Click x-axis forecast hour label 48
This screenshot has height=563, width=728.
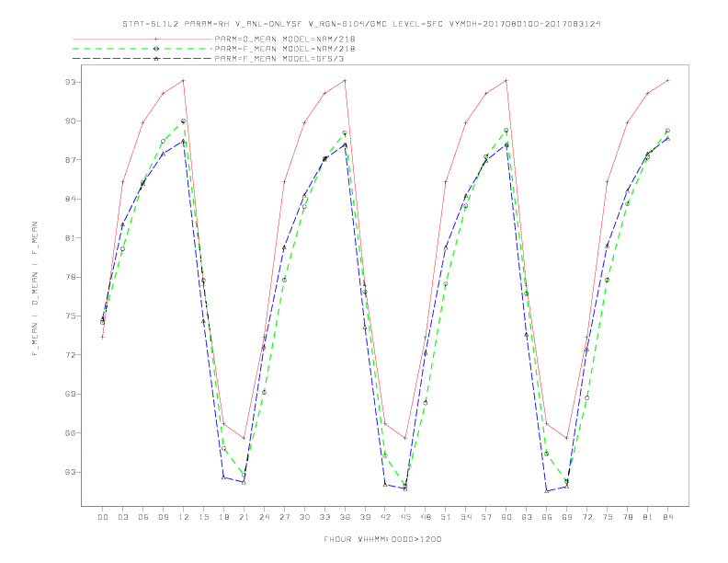pyautogui.click(x=426, y=517)
